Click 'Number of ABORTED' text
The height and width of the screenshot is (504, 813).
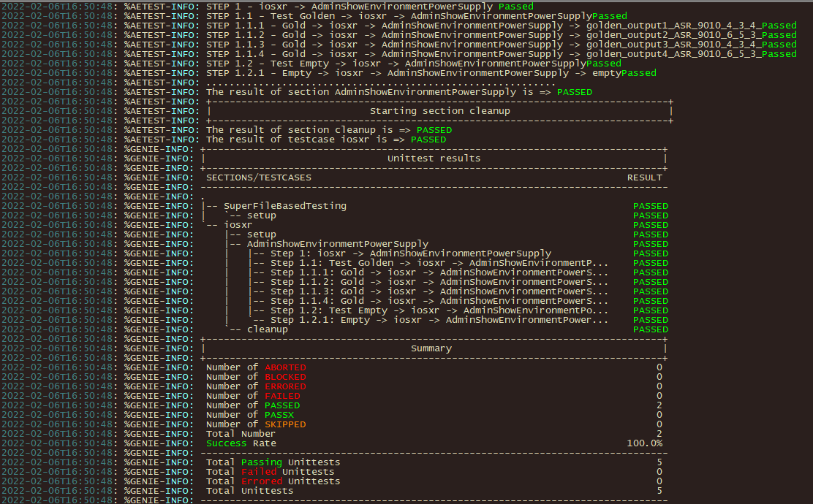[x=256, y=367]
